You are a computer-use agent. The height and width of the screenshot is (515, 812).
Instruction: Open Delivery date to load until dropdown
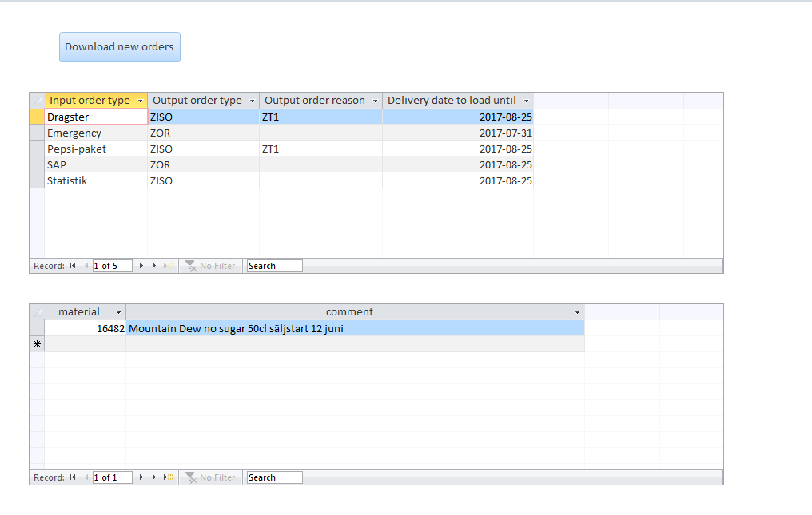tap(526, 101)
